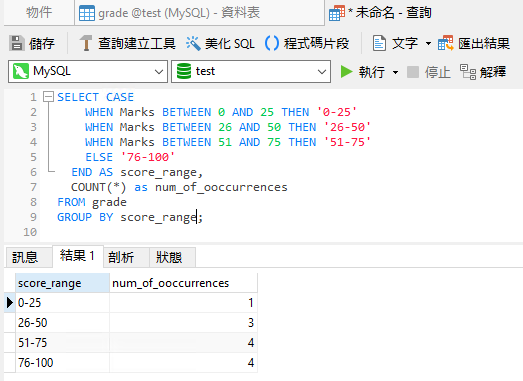This screenshot has height=381, width=523.
Task: Select the 76-100 cell
Action: tap(62, 363)
